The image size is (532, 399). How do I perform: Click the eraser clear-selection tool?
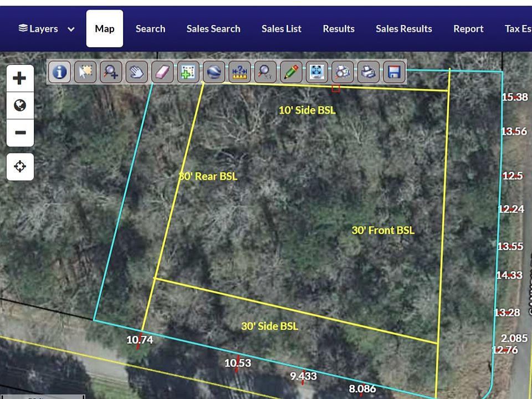click(162, 72)
